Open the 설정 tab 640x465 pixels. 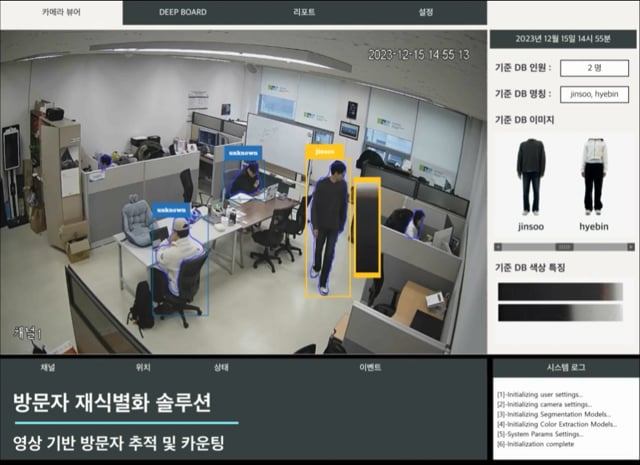click(426, 12)
